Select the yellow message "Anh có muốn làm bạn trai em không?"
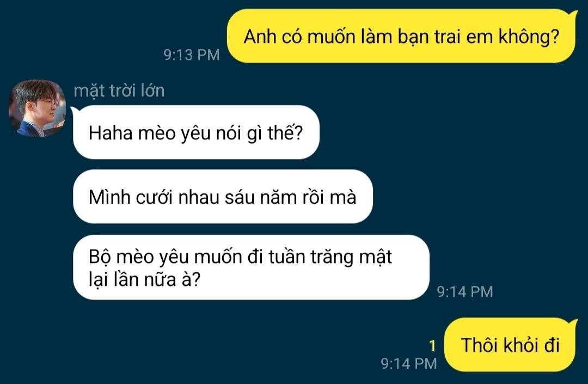The height and width of the screenshot is (384, 588). click(402, 36)
